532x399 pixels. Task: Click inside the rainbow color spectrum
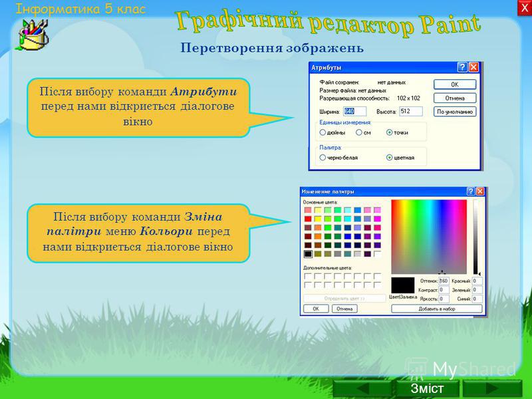click(429, 237)
